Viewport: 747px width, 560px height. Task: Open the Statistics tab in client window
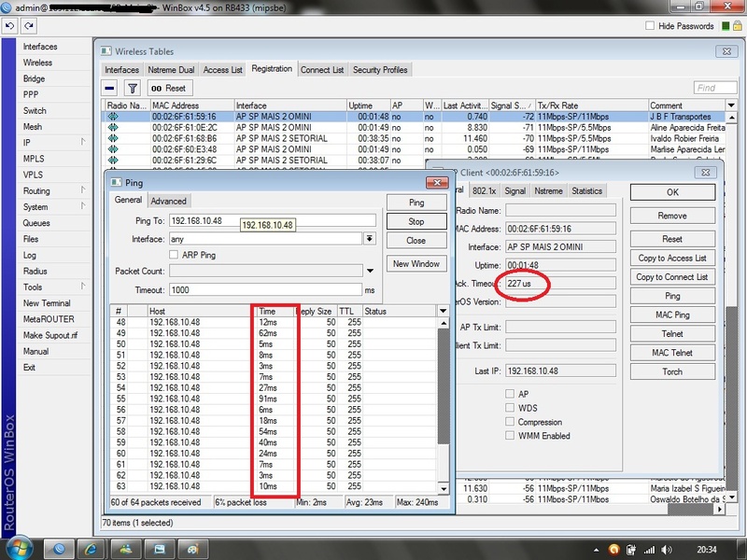tap(586, 191)
